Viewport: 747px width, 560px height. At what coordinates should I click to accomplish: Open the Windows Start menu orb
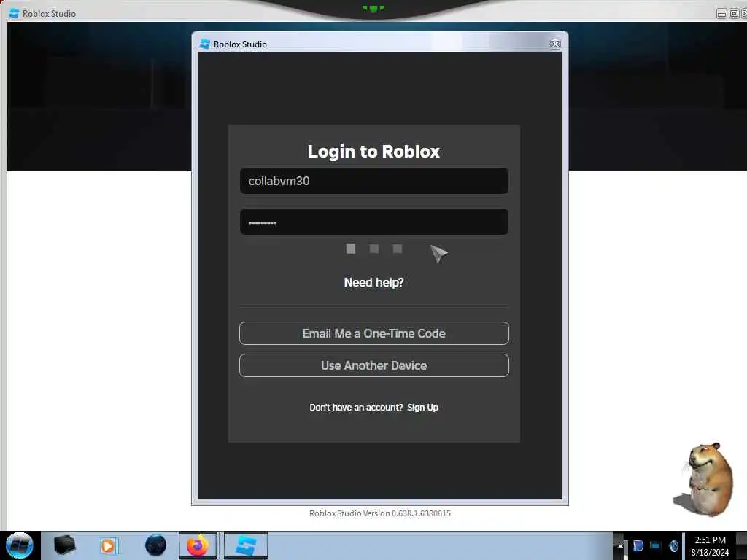(20, 545)
